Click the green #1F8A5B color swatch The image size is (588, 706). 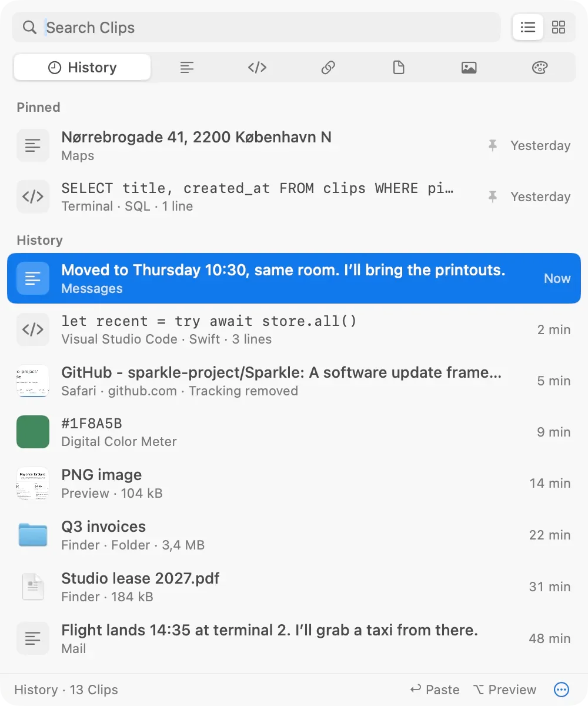33,432
